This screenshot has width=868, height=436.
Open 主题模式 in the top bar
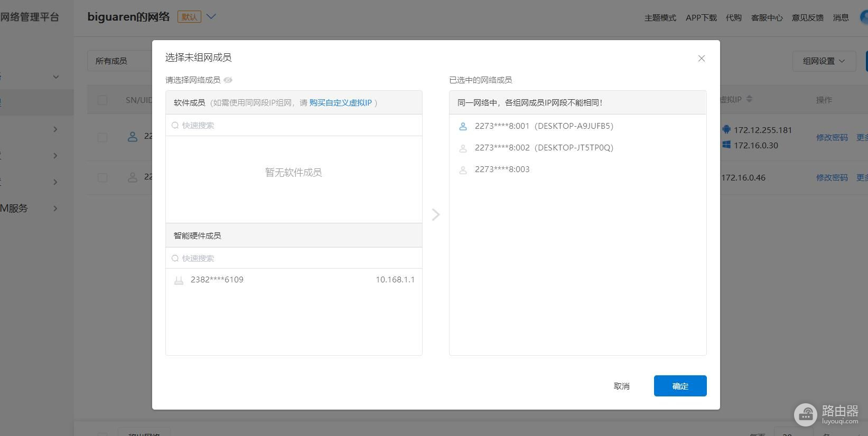pos(660,18)
